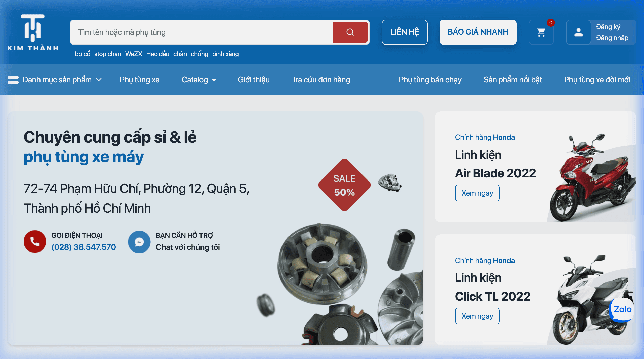
Task: Go to Phụ tùng xe menu
Action: tap(140, 80)
